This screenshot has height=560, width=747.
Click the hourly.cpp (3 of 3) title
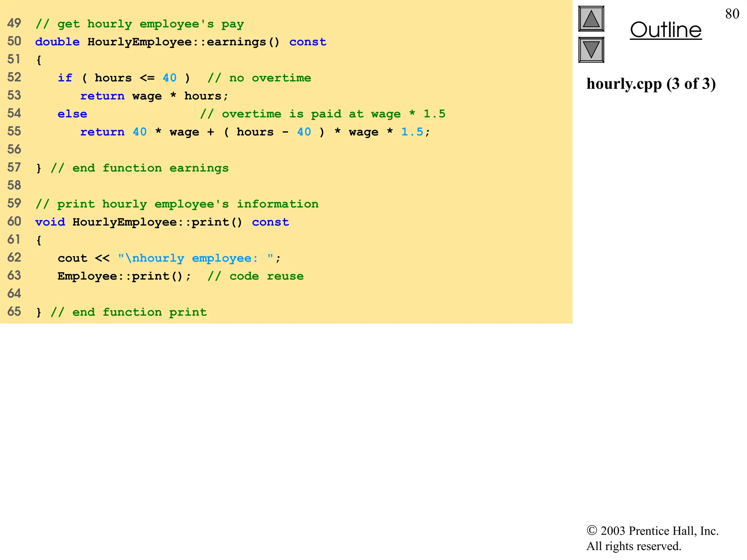(651, 84)
